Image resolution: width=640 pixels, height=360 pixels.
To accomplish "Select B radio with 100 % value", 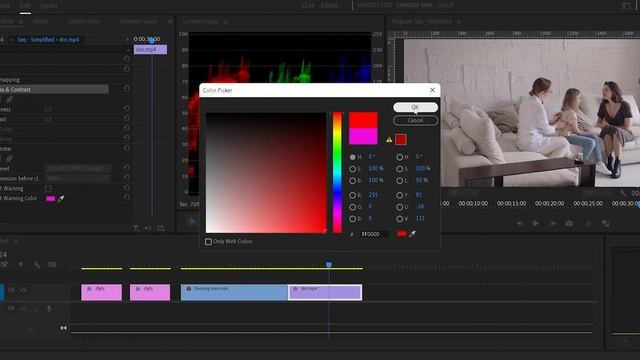I will (352, 180).
